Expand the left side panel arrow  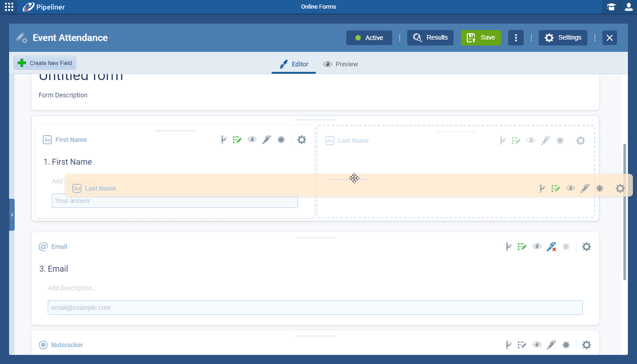(x=12, y=215)
